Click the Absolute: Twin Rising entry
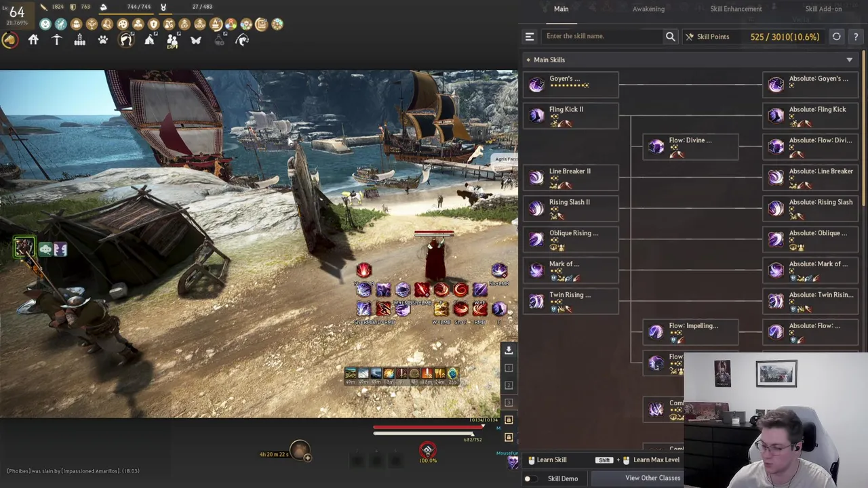Image resolution: width=868 pixels, height=488 pixels. coord(810,301)
